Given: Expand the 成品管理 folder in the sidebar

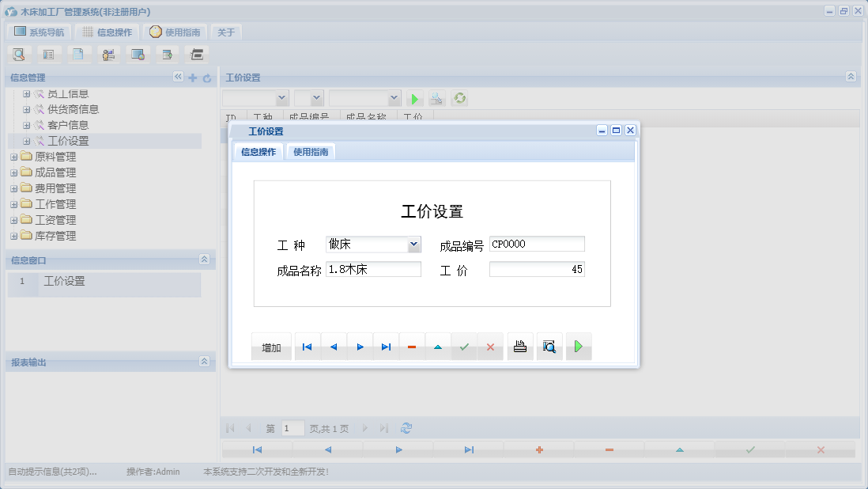Looking at the screenshot, I should [14, 172].
